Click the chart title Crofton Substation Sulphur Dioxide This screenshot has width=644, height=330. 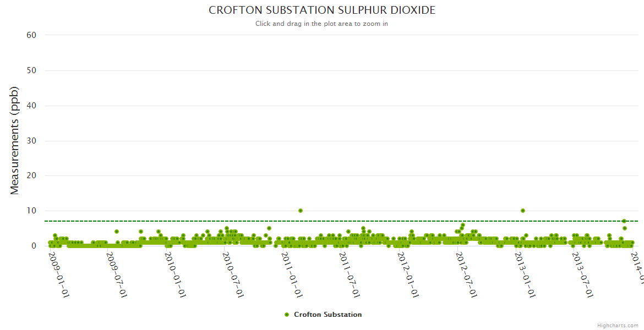(x=322, y=10)
